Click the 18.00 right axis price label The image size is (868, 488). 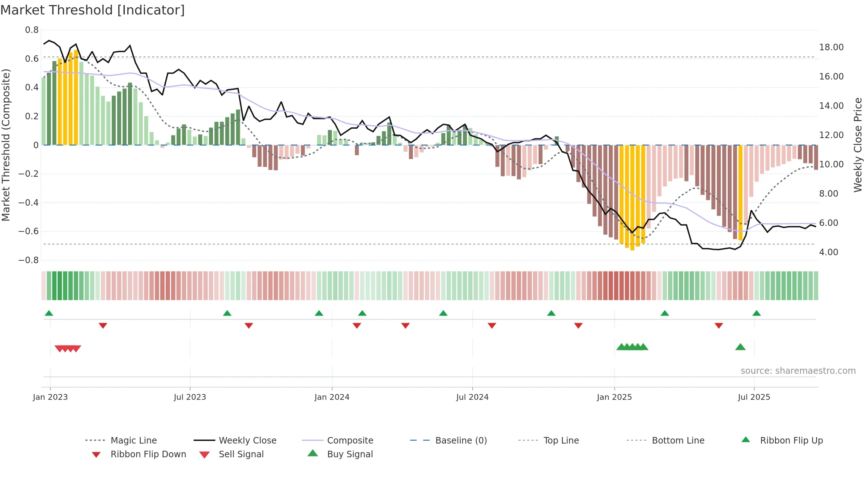click(831, 47)
